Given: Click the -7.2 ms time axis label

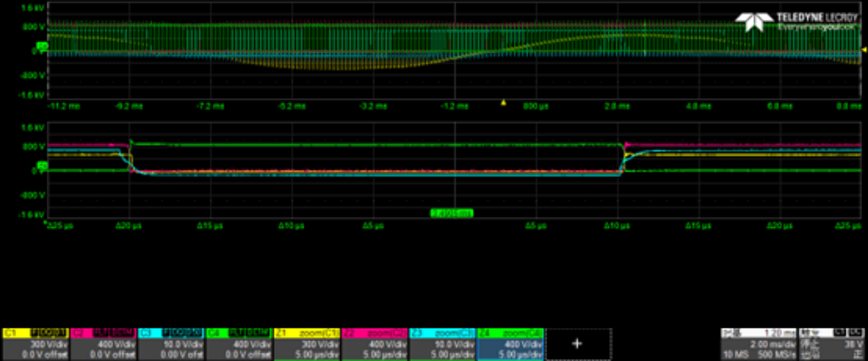Looking at the screenshot, I should point(210,106).
